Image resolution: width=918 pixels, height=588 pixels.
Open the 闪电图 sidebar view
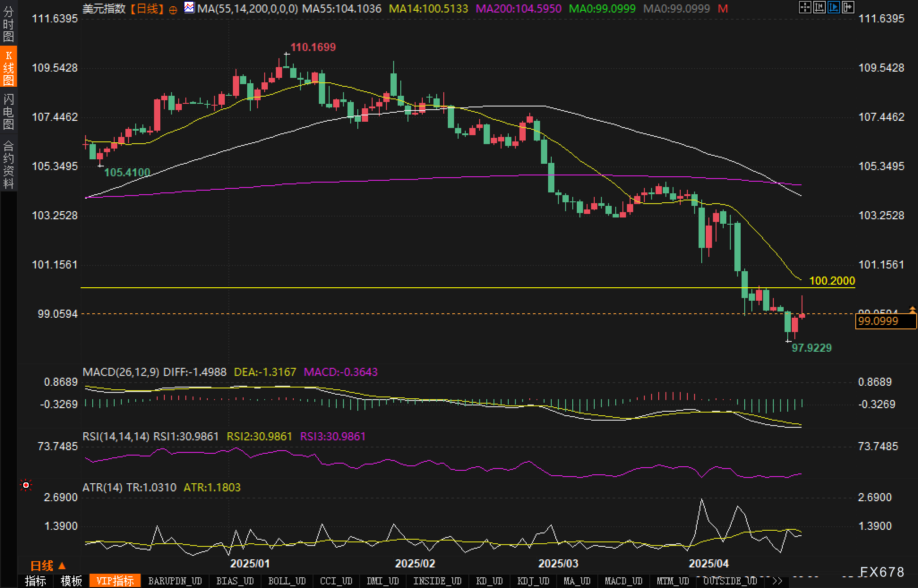pyautogui.click(x=9, y=112)
